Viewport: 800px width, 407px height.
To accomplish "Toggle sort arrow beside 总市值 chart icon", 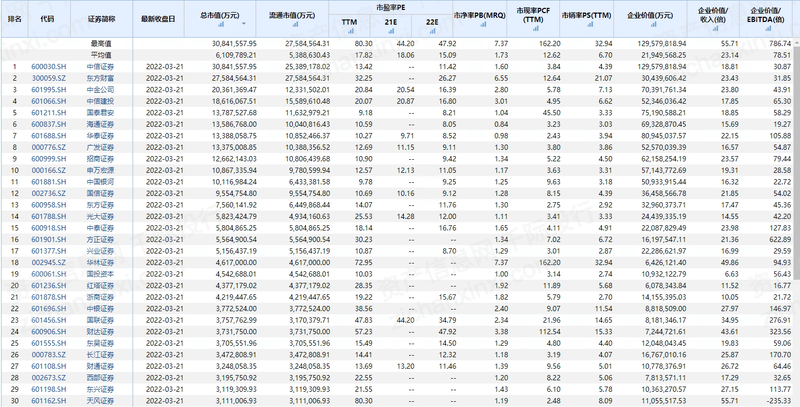I will [243, 24].
